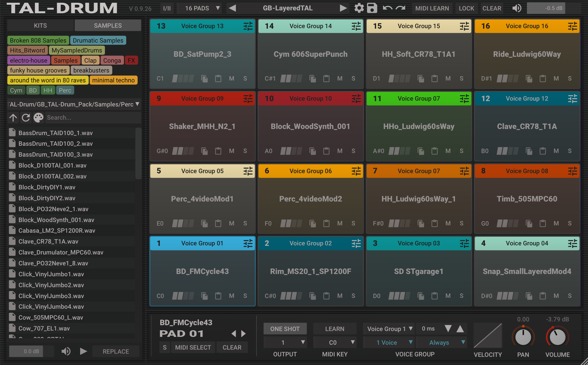The height and width of the screenshot is (365, 588).
Task: Mute pad 14 with its M button
Action: click(x=340, y=79)
